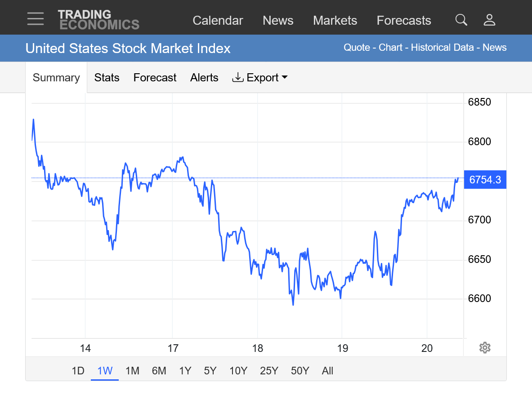The image size is (532, 400).
Task: Open the hamburger navigation menu
Action: 35,19
